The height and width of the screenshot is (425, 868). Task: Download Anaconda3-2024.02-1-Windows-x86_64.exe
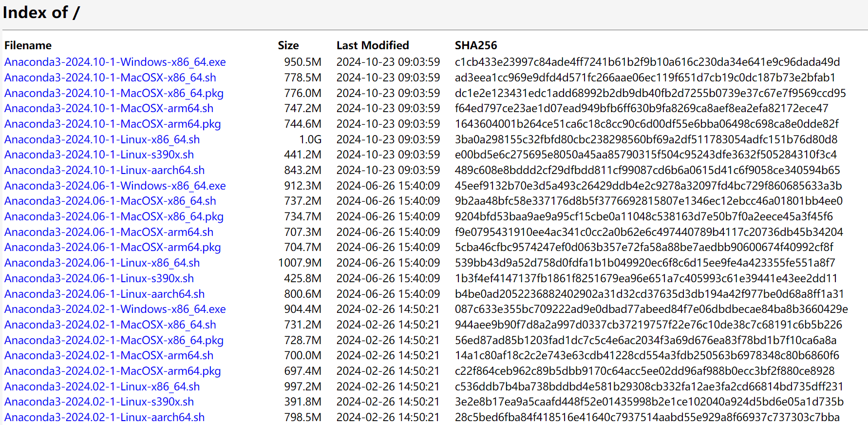[115, 309]
